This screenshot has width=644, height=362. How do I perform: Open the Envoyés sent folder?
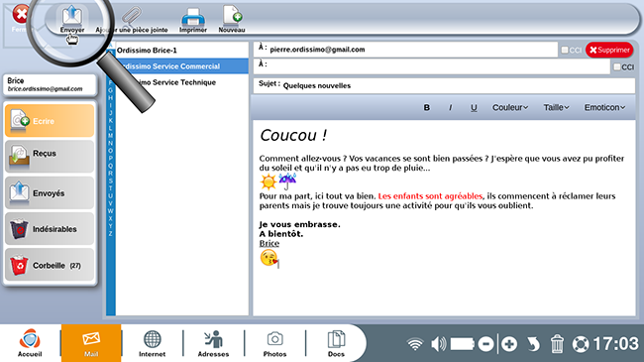coord(50,192)
